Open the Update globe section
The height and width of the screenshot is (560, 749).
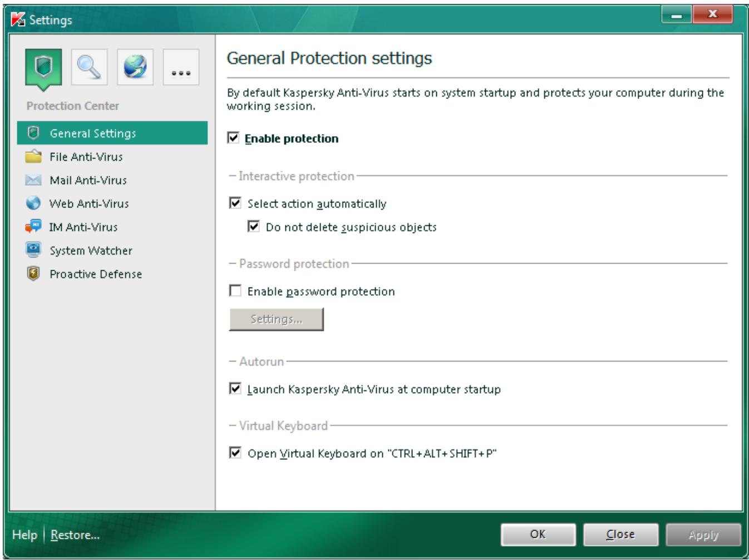[x=135, y=67]
